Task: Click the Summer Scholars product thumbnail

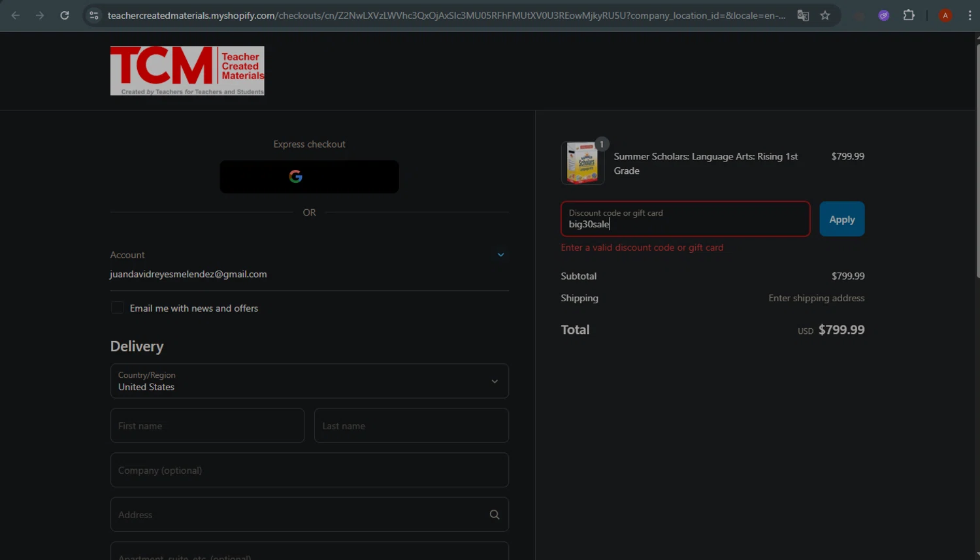Action: click(582, 163)
